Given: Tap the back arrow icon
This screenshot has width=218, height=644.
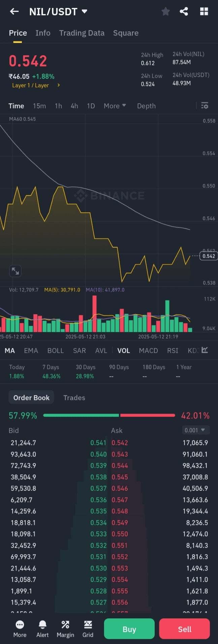Looking at the screenshot, I should [x=14, y=11].
